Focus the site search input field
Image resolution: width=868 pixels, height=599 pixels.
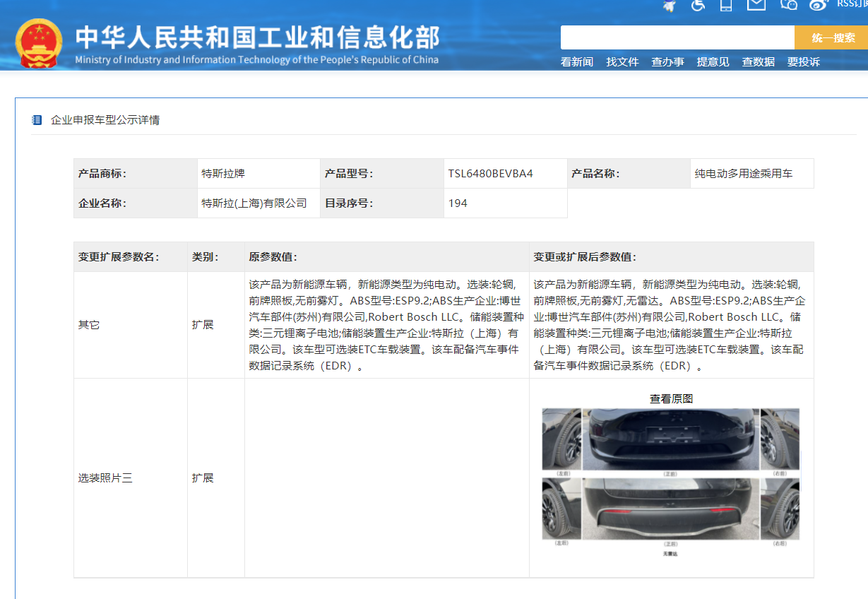677,37
